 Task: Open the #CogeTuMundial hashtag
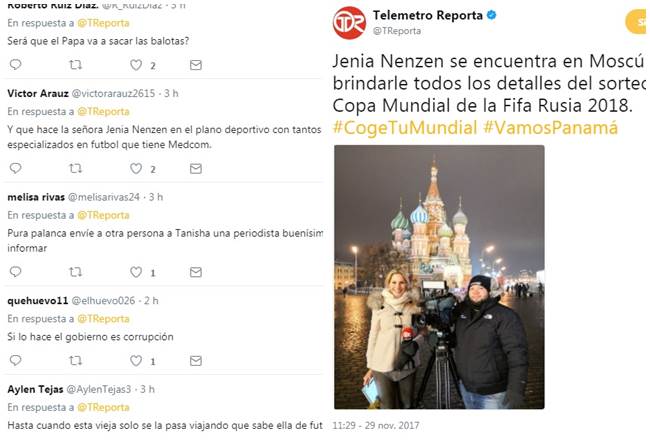(x=405, y=128)
